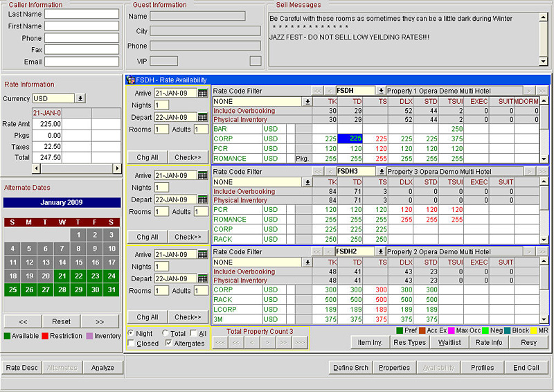Toggle the Alternates checkbox
The width and height of the screenshot is (554, 392).
click(168, 343)
